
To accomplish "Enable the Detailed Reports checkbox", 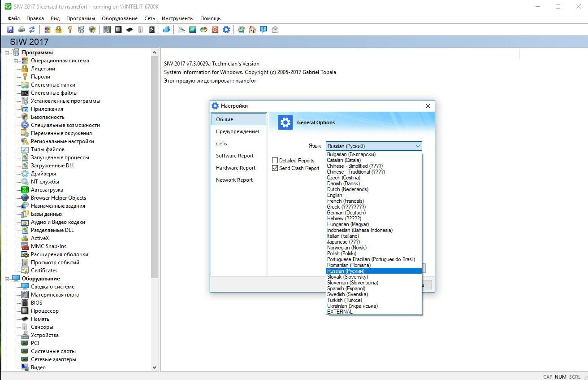I will (x=275, y=161).
